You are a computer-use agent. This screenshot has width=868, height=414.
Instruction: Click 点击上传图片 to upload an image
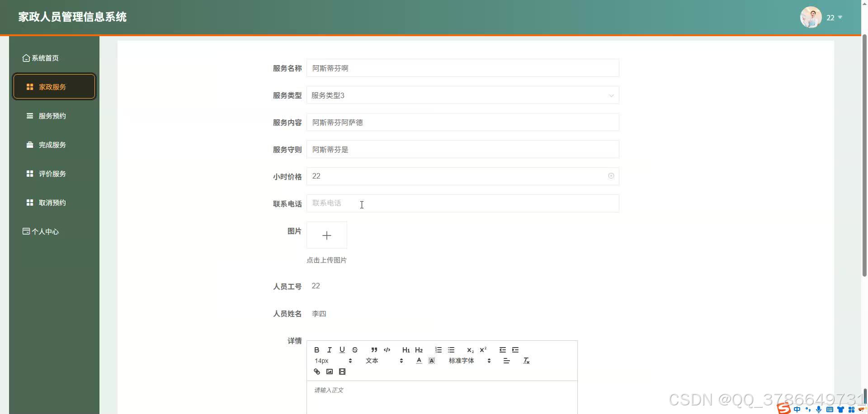pos(326,260)
